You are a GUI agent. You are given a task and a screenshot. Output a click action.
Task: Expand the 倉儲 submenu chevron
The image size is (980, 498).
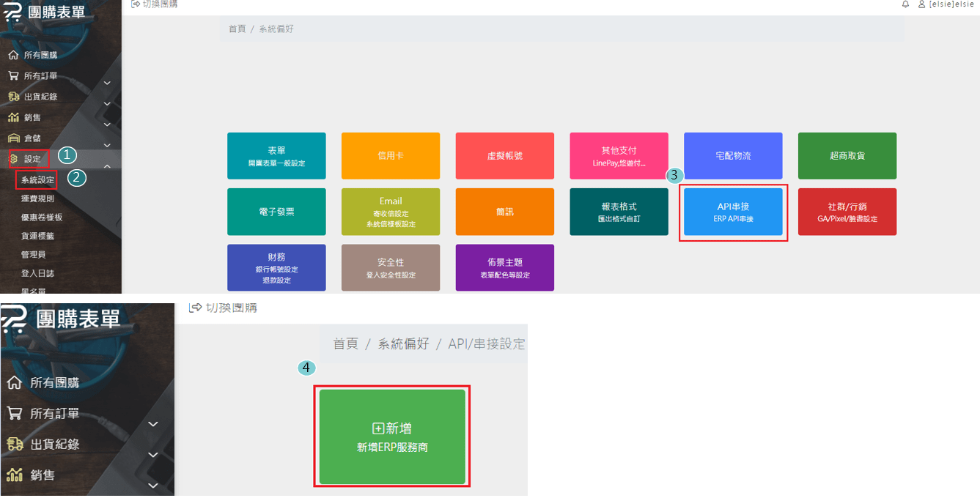107,146
